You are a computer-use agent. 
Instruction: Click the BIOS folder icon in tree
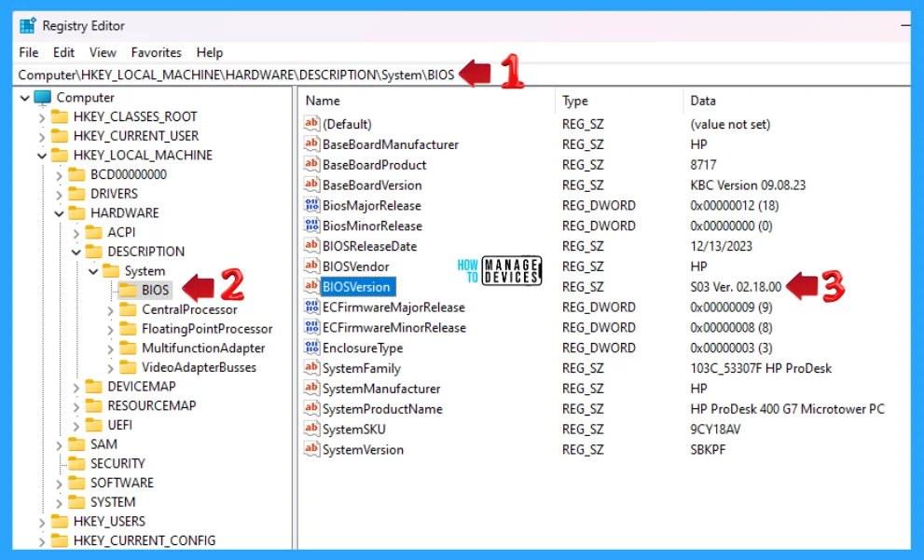click(x=128, y=290)
